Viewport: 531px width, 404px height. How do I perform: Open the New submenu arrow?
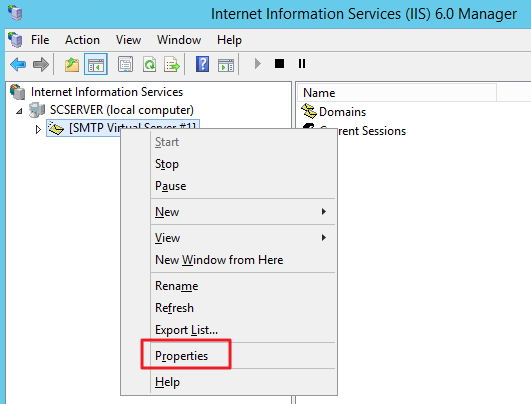coord(324,212)
